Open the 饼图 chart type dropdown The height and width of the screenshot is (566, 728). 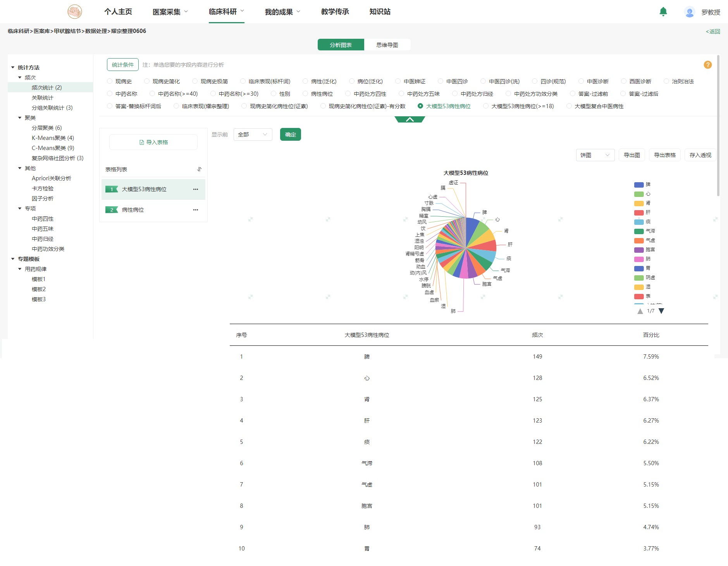(x=595, y=155)
